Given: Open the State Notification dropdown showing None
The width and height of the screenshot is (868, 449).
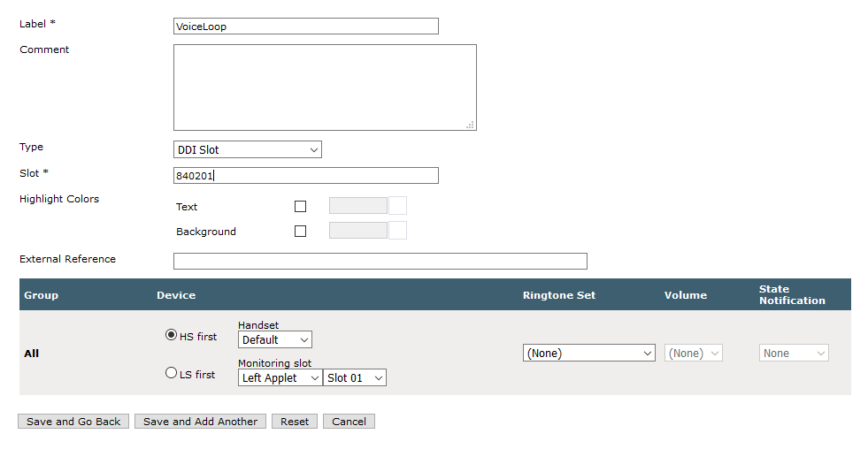Looking at the screenshot, I should 794,353.
